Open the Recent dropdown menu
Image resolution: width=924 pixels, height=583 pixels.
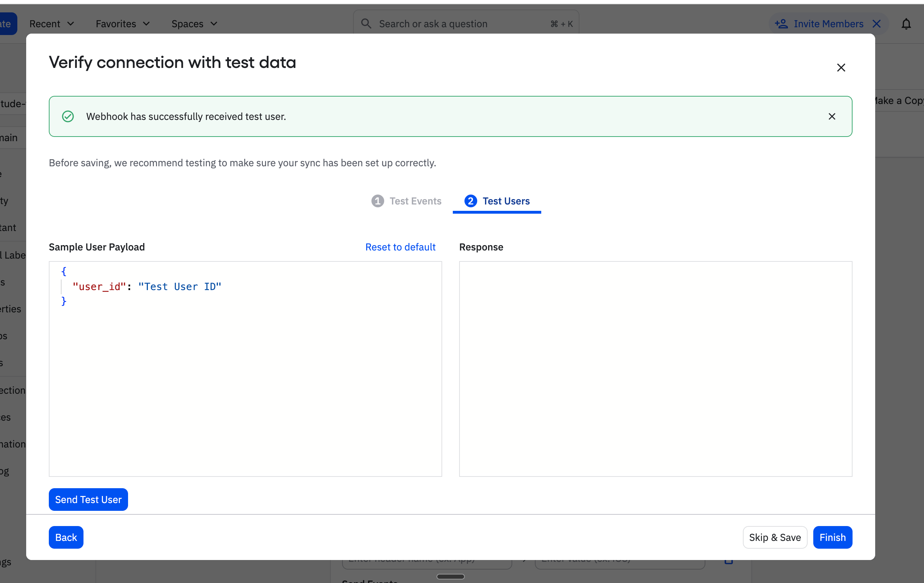click(52, 24)
